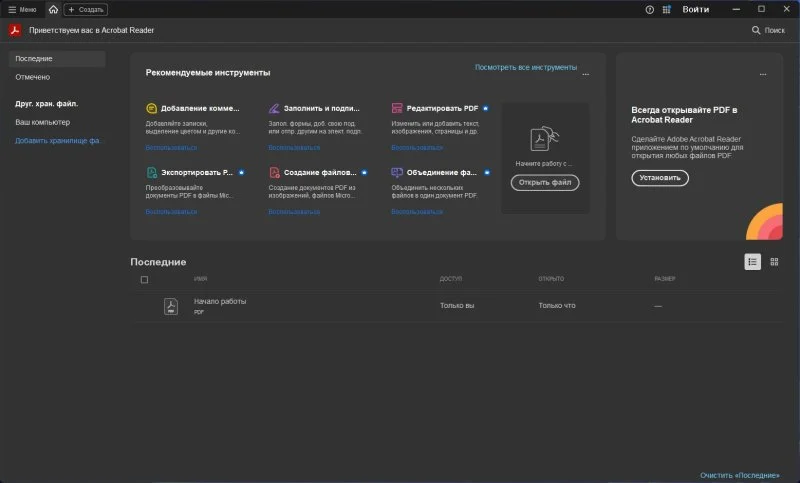800x483 pixels.
Task: Sort by РАЗМЕР column header
Action: tap(665, 279)
